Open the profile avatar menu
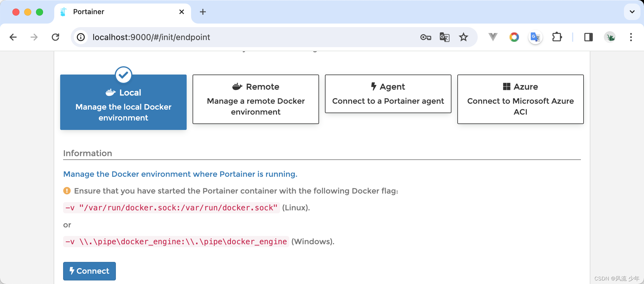 (x=610, y=37)
